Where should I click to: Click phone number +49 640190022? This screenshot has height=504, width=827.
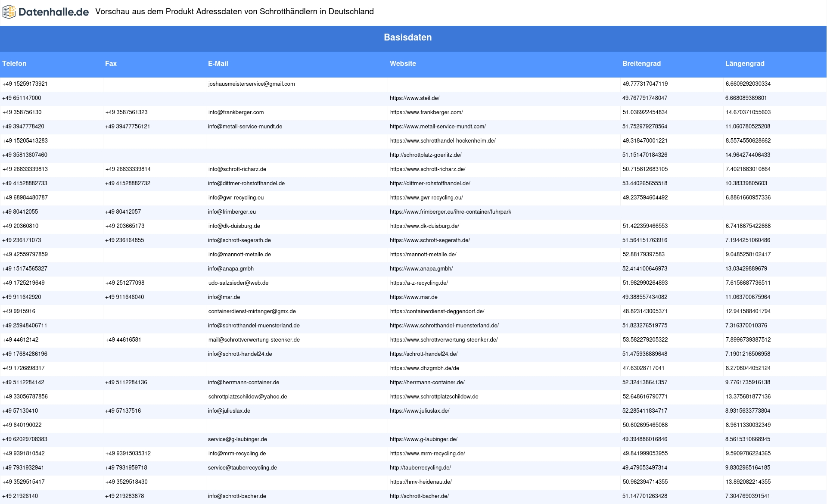point(22,425)
